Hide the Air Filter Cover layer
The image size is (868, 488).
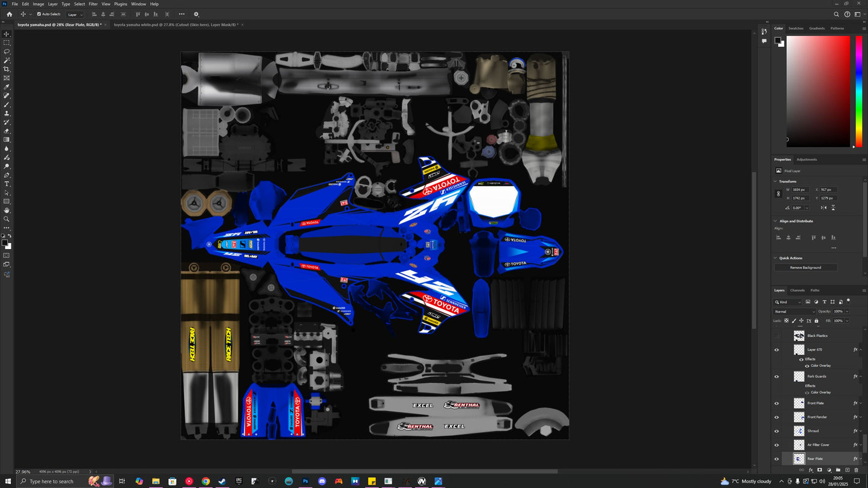click(776, 445)
